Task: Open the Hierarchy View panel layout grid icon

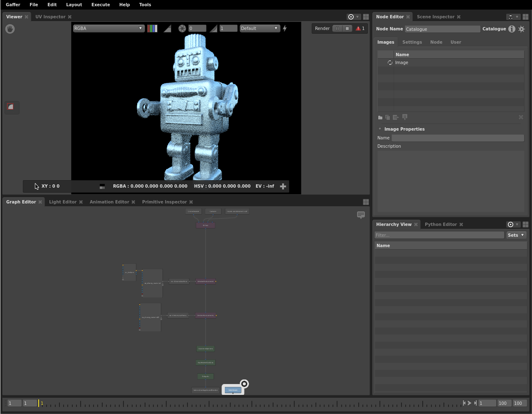Action: coord(525,224)
